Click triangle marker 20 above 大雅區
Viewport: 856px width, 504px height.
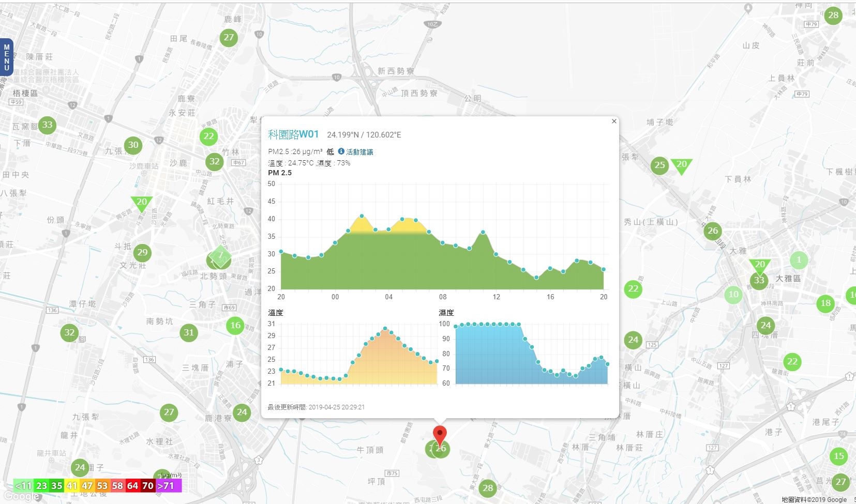click(760, 266)
